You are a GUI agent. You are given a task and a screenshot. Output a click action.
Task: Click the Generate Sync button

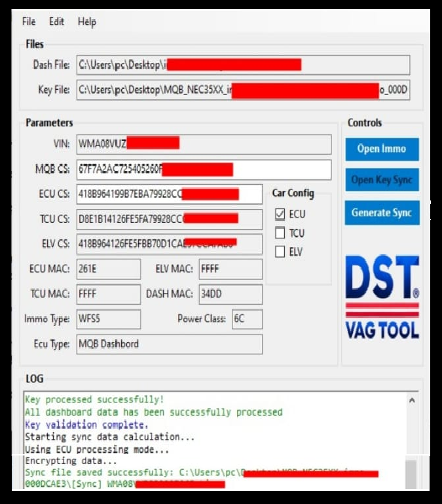(382, 212)
